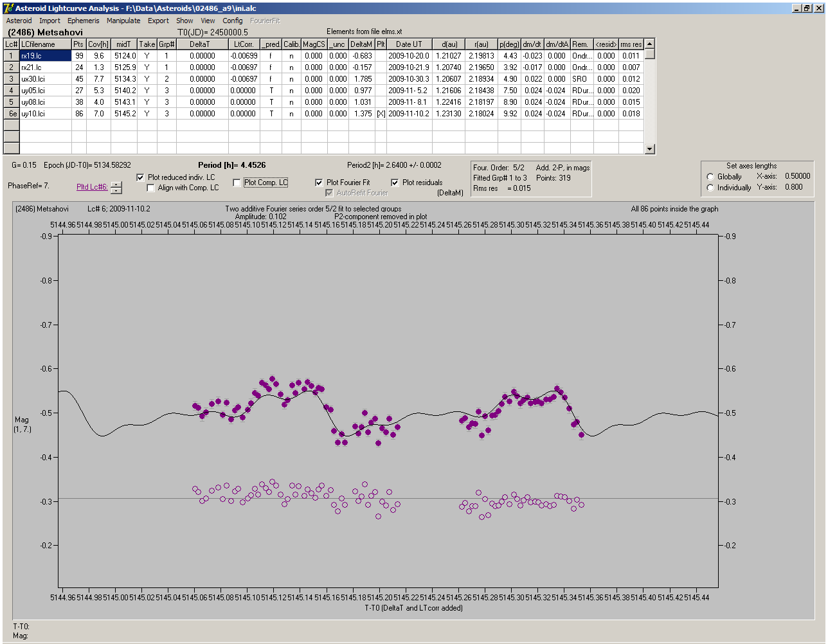This screenshot has width=828, height=644.
Task: Click Date UT 2009-10-20.0 cell
Action: point(409,56)
